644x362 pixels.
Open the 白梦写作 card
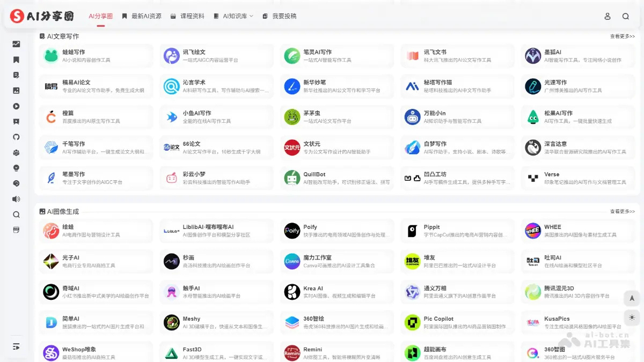tap(458, 147)
